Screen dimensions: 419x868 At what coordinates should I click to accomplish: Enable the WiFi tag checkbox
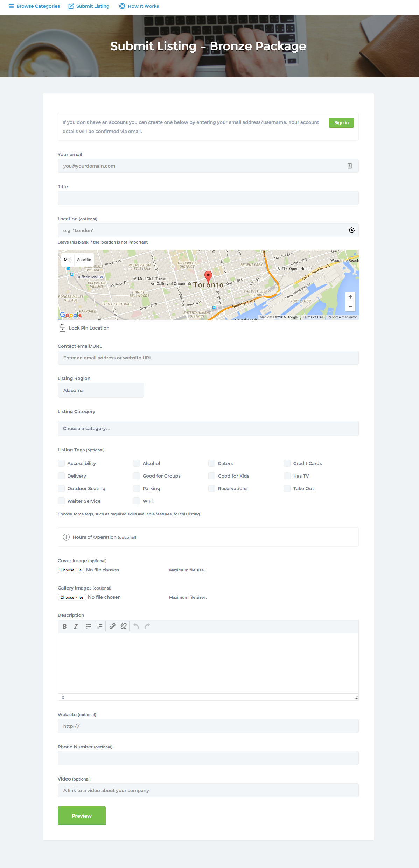137,501
